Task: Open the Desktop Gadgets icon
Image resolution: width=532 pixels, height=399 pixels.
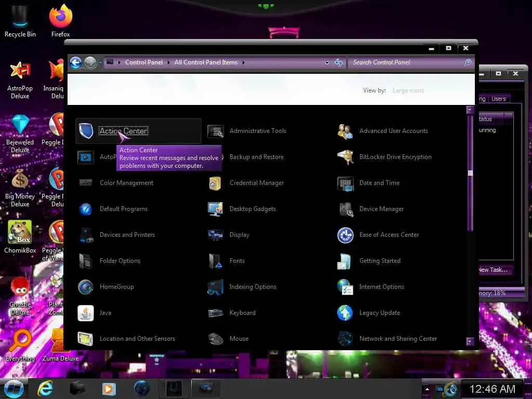Action: 216,209
